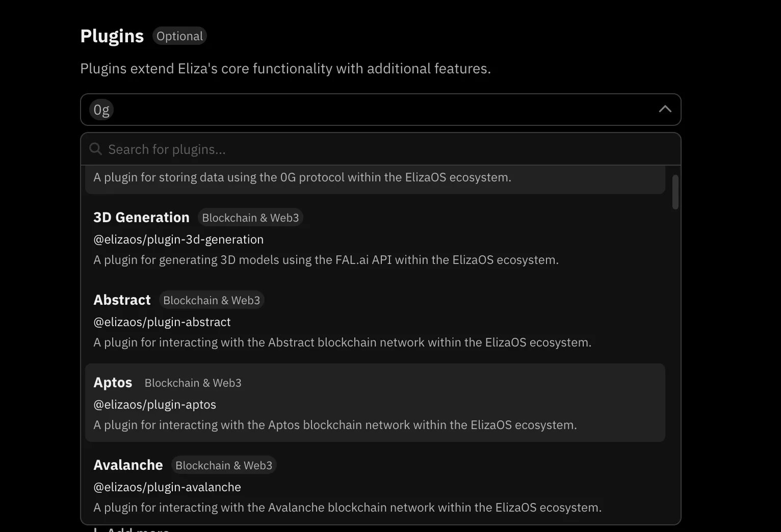Select the 3D Generation plugin
781x532 pixels.
pyautogui.click(x=141, y=218)
